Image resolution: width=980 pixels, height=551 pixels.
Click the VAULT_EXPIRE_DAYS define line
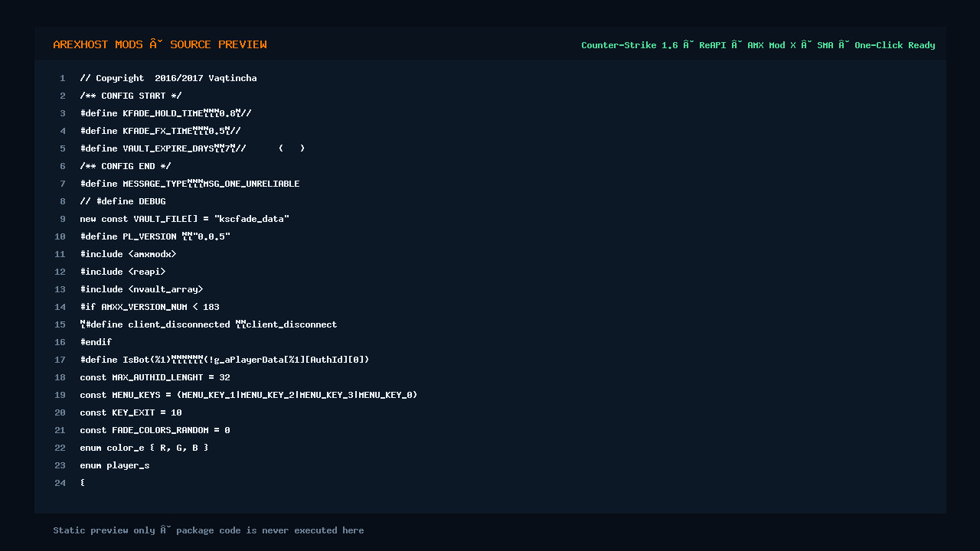pos(192,148)
